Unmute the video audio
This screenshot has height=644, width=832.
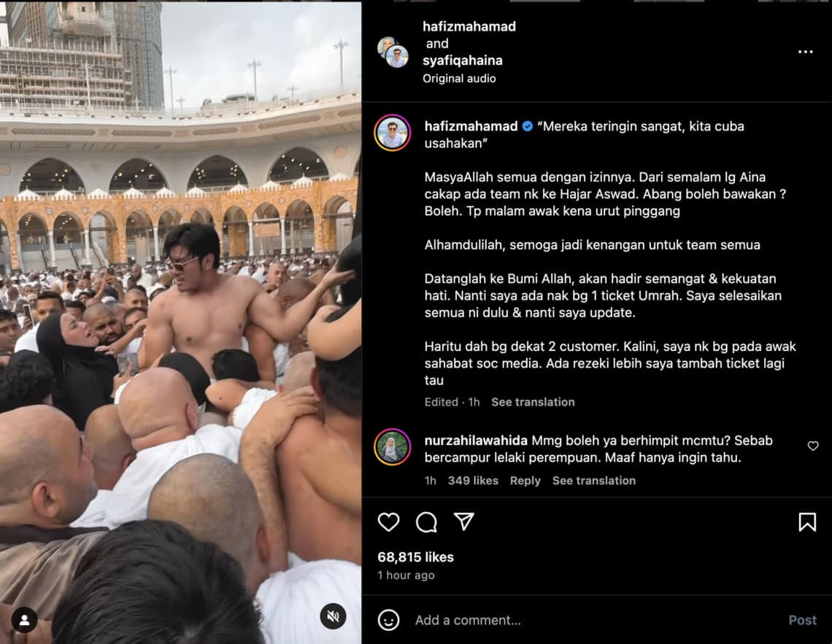tap(334, 616)
